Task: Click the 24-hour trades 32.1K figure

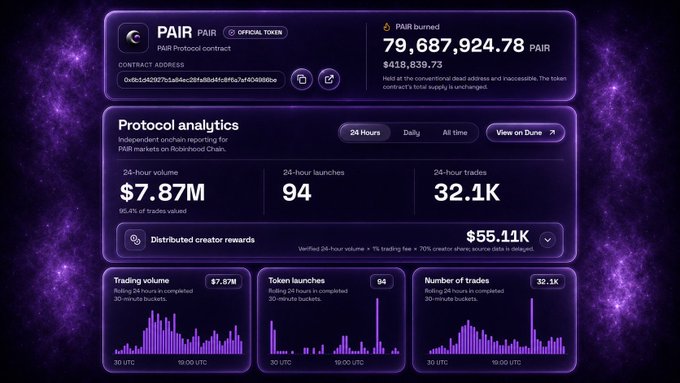Action: click(467, 192)
